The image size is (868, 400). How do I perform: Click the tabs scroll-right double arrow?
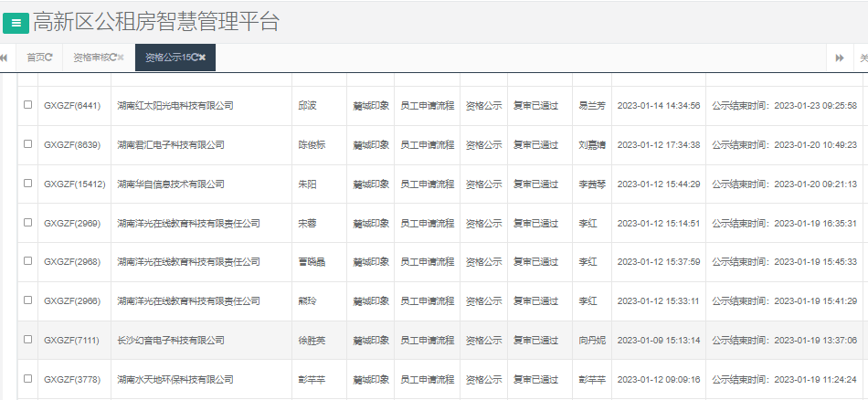[840, 58]
